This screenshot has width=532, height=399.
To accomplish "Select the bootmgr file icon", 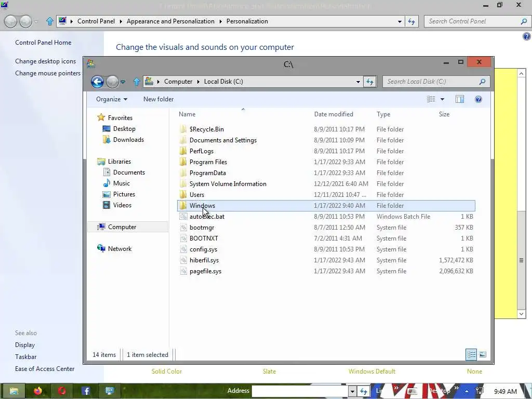I will [183, 228].
